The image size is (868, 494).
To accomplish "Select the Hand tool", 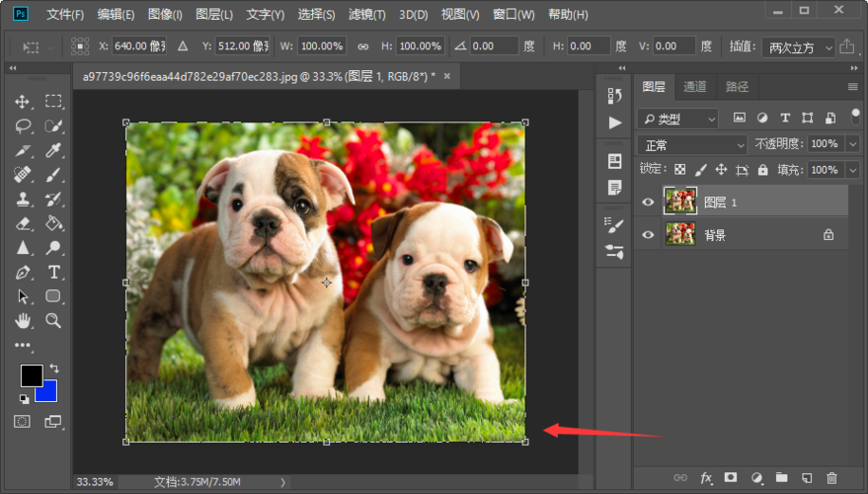I will 23,320.
